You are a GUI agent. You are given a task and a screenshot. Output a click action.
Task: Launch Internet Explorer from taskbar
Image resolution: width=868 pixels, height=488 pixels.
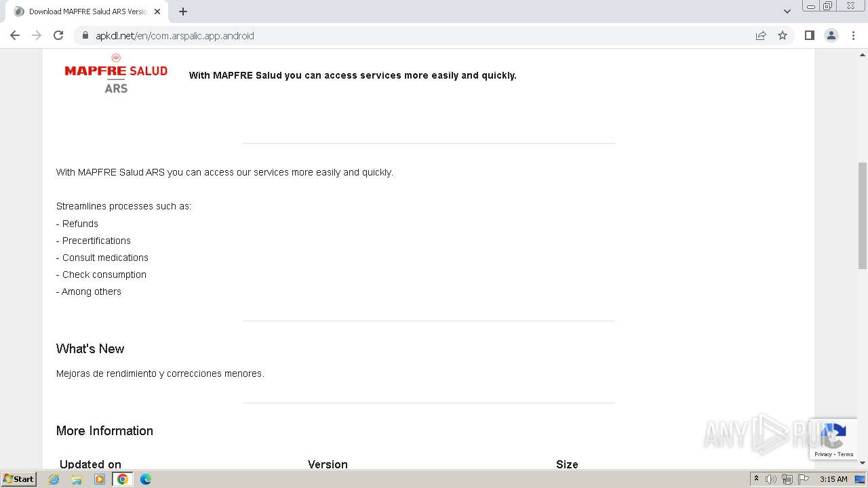point(54,479)
